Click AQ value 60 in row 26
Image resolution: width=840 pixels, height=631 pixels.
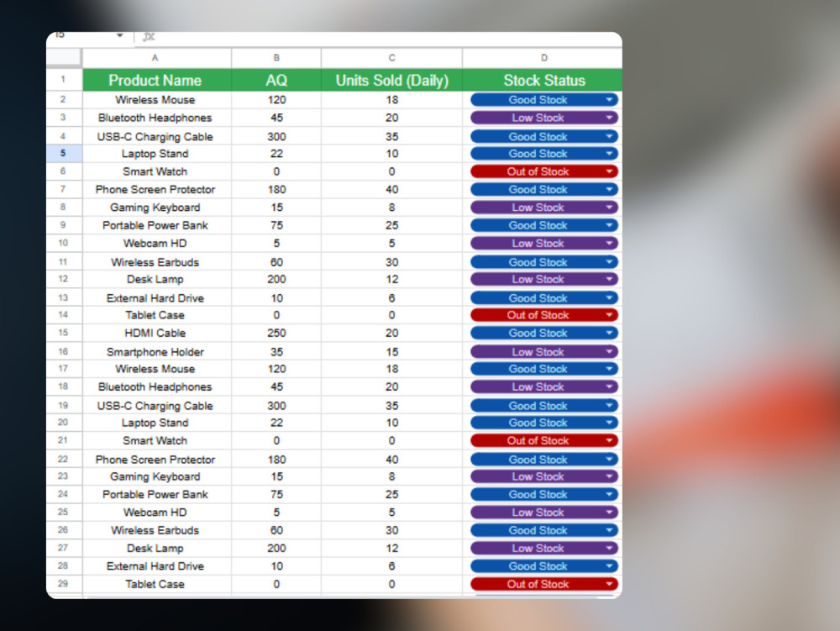[x=276, y=530]
